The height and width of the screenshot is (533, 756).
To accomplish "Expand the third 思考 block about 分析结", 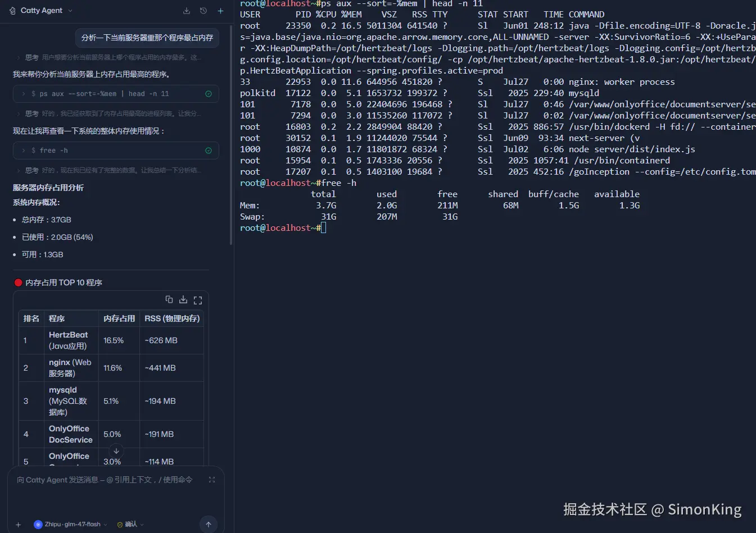I will (109, 170).
